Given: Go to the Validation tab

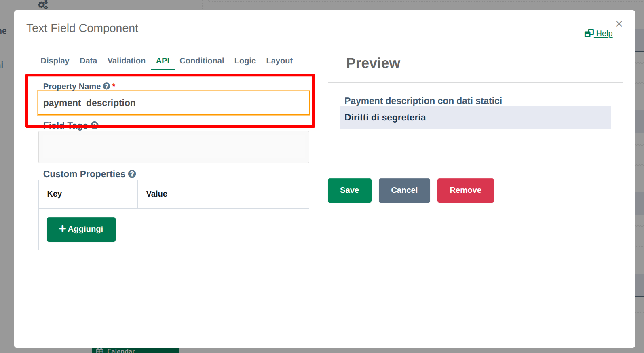Looking at the screenshot, I should 126,61.
